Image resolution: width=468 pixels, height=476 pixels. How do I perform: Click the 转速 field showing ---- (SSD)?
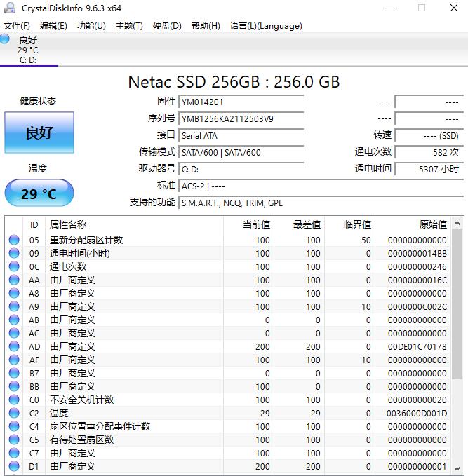click(429, 136)
